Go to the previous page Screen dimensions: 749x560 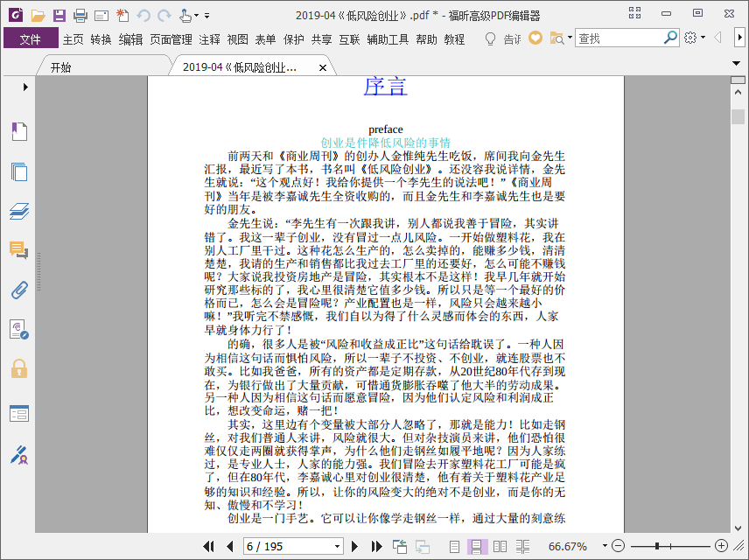point(230,546)
